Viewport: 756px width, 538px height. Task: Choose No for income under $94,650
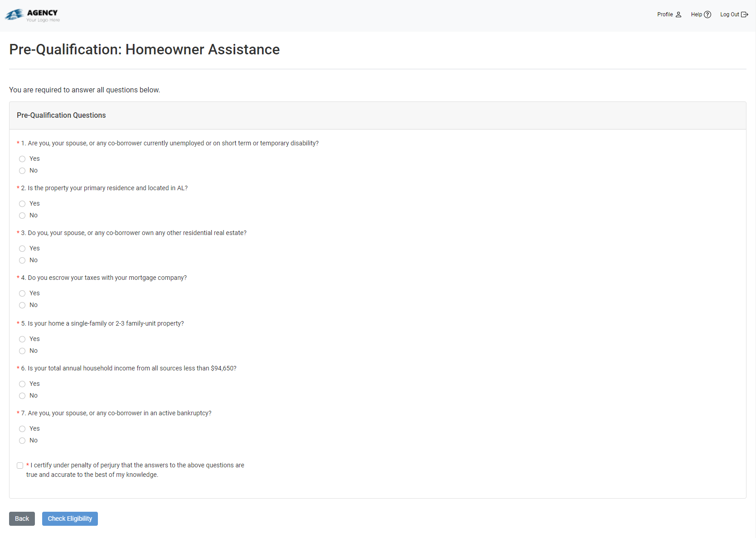coord(22,396)
